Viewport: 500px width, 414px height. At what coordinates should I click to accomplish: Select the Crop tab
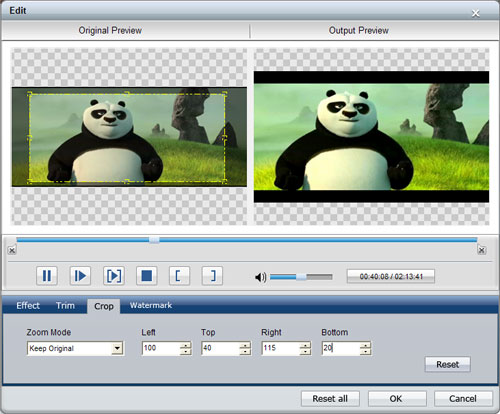(x=104, y=306)
